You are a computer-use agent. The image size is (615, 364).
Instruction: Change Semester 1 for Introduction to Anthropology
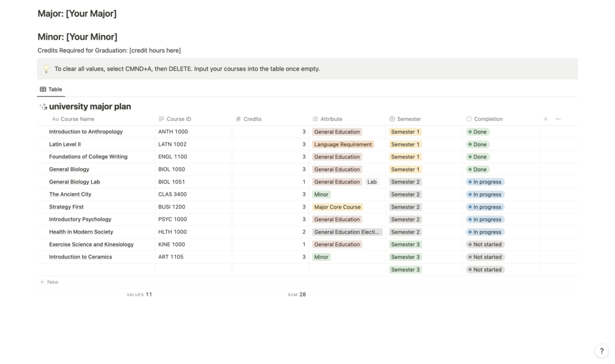tap(405, 132)
